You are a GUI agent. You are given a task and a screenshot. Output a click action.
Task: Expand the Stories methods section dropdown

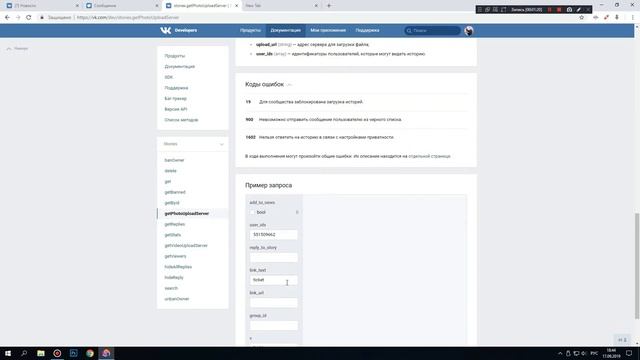[x=222, y=144]
